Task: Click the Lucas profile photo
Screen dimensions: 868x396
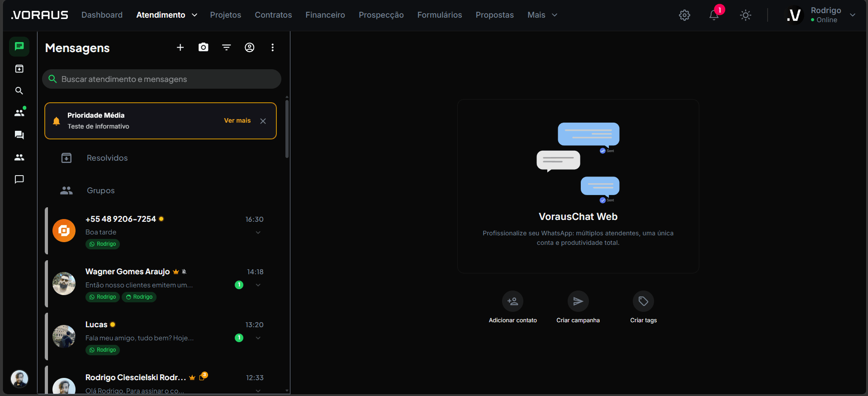Action: [64, 336]
